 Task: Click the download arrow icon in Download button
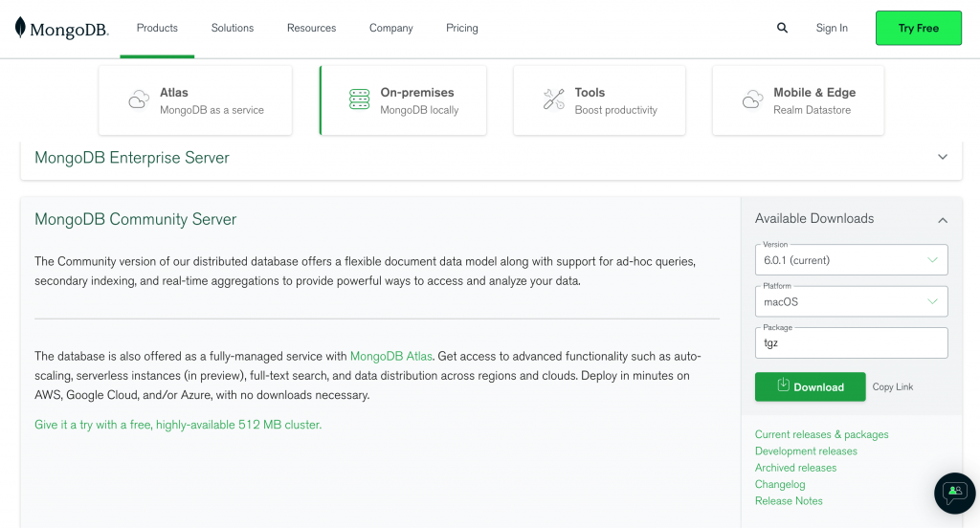(783, 385)
